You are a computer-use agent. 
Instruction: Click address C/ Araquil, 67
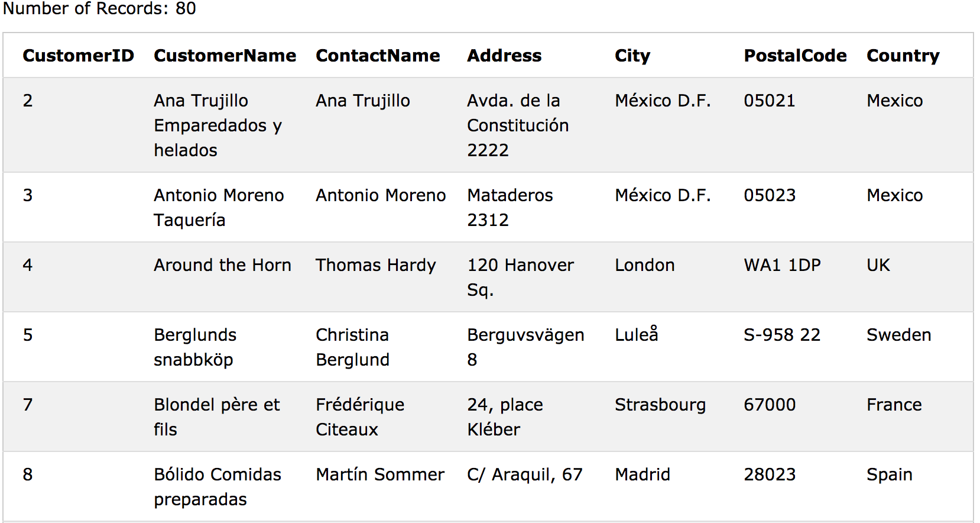click(525, 474)
